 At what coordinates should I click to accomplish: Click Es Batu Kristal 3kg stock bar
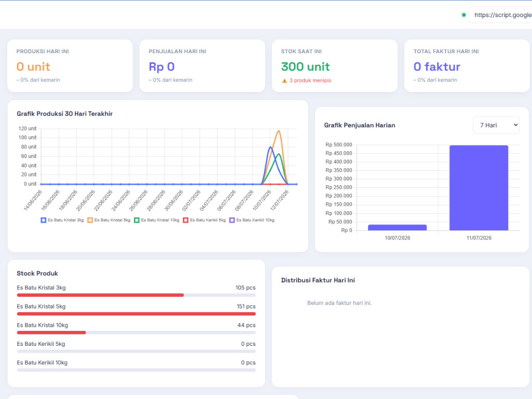(x=136, y=295)
